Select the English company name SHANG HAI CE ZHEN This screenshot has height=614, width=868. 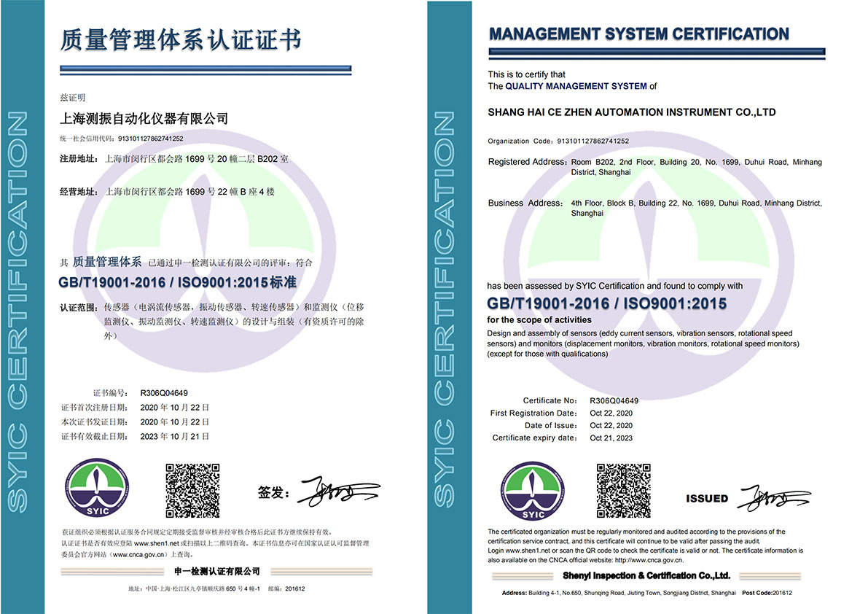coord(631,112)
